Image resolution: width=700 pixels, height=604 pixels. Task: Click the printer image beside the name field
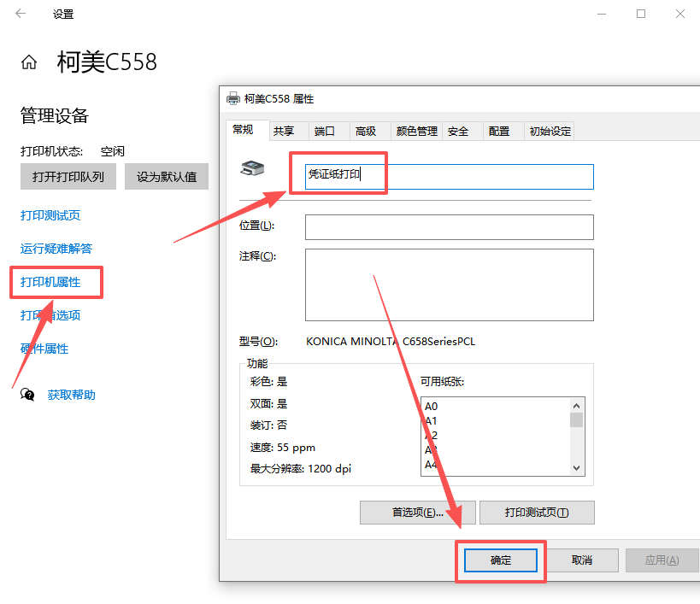pos(253,168)
